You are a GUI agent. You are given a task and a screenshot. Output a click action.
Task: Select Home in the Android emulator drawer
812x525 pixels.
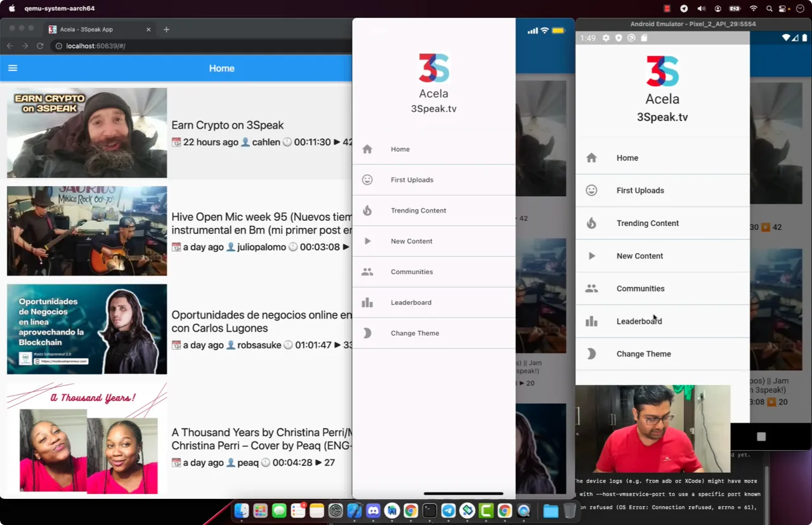click(x=662, y=158)
